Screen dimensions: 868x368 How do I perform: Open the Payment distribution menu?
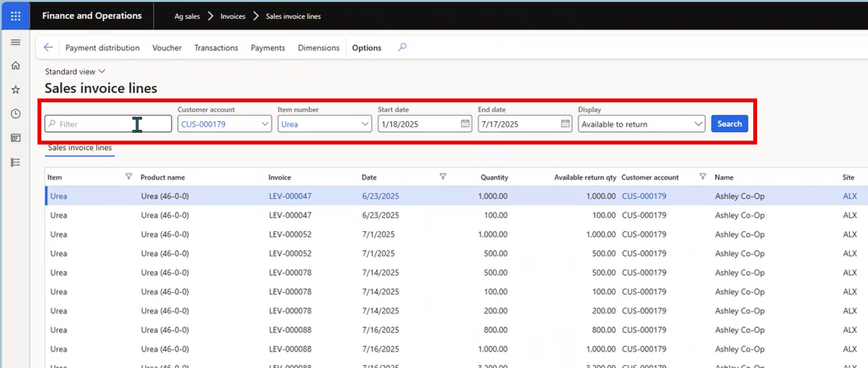pos(102,48)
